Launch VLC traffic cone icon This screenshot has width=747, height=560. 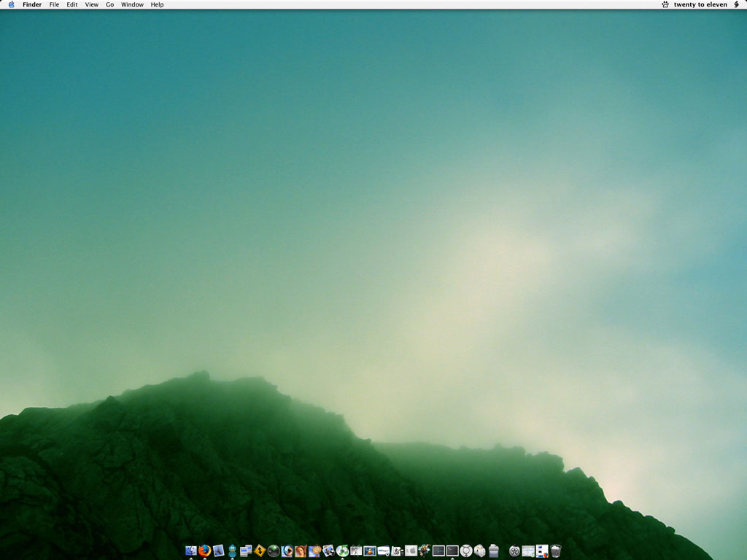(x=370, y=551)
